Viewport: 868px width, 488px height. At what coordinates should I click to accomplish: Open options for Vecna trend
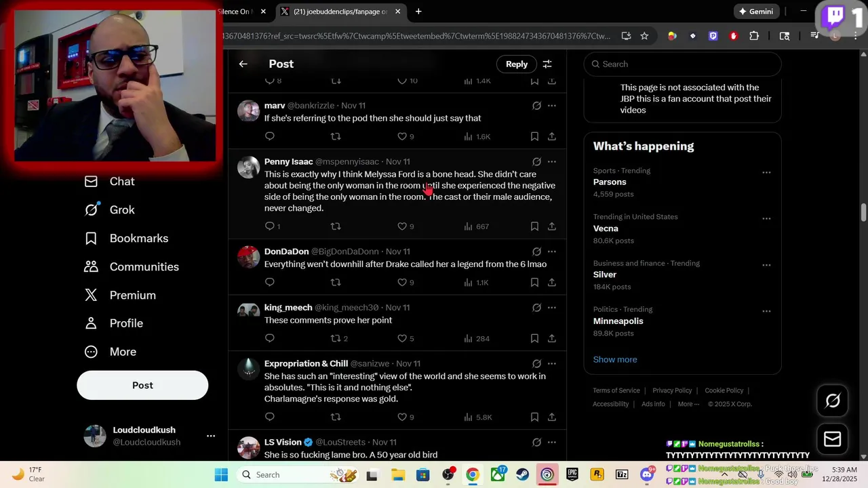(x=766, y=218)
